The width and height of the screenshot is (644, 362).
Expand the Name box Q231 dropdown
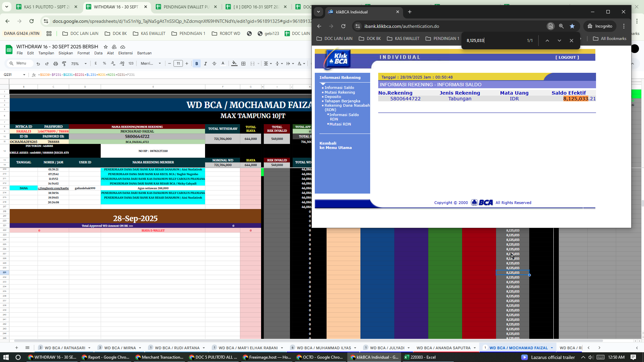(24, 75)
